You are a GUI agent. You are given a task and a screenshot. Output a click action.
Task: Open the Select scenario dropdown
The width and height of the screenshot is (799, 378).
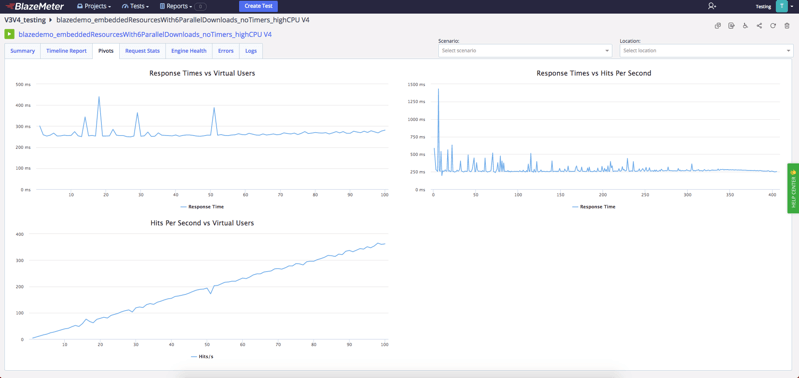pos(525,51)
